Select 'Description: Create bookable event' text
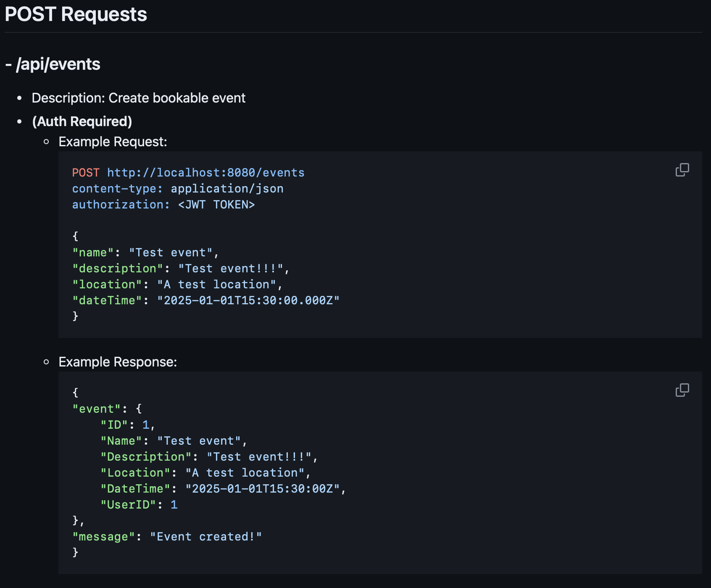This screenshot has height=588, width=711. pyautogui.click(x=139, y=98)
